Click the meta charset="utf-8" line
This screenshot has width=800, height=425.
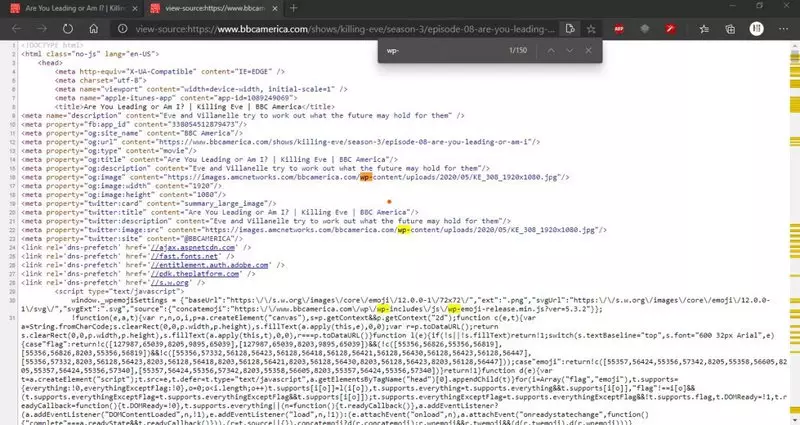pyautogui.click(x=101, y=80)
